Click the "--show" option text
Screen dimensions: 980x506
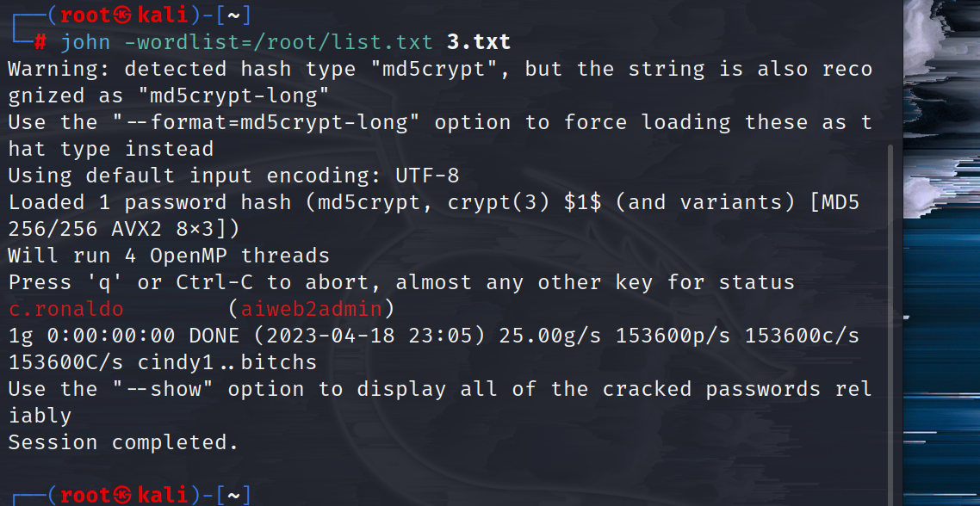click(163, 389)
